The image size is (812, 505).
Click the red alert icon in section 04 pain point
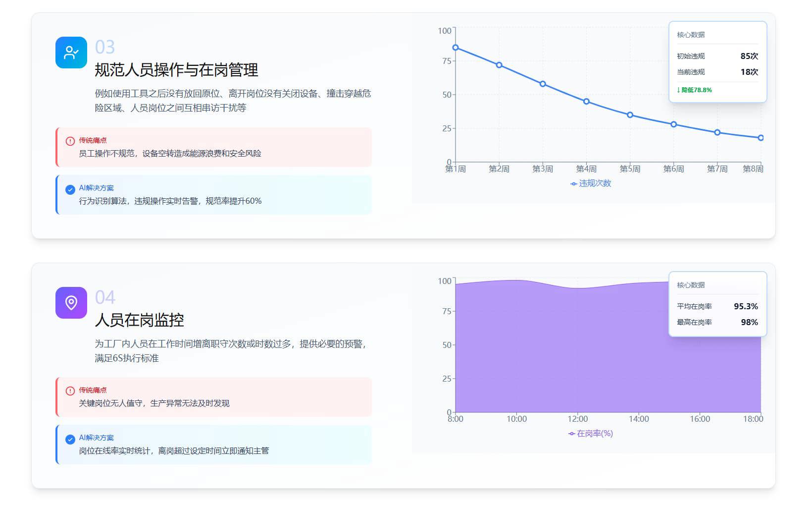[70, 391]
